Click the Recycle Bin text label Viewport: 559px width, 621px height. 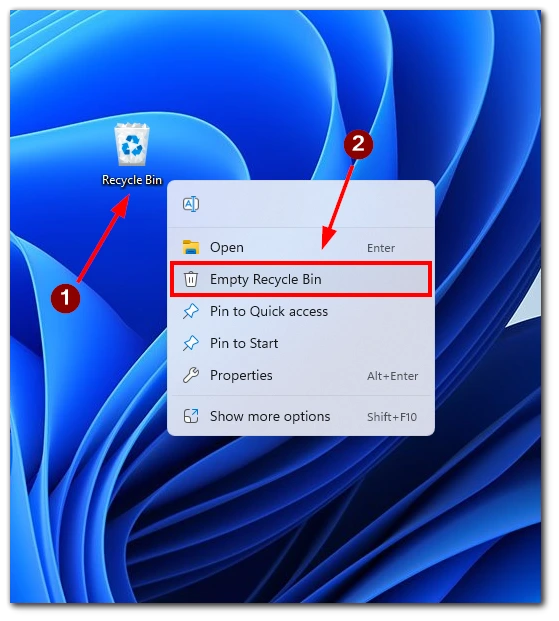click(132, 180)
